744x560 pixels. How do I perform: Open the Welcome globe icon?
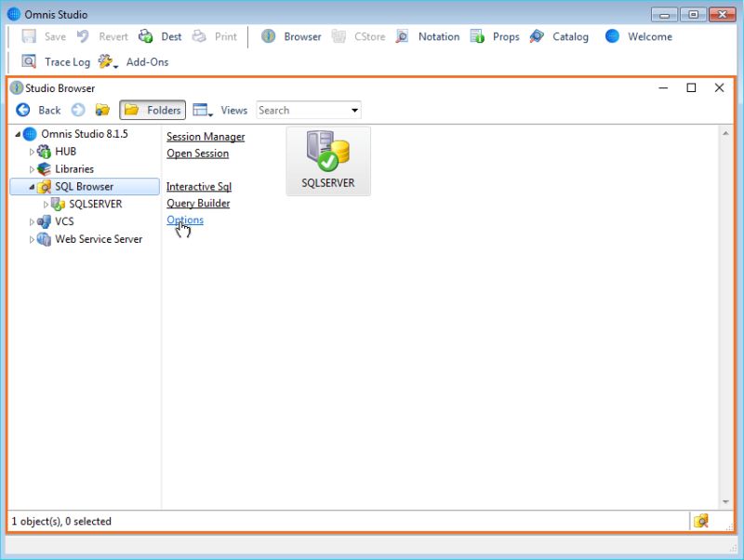[x=612, y=36]
